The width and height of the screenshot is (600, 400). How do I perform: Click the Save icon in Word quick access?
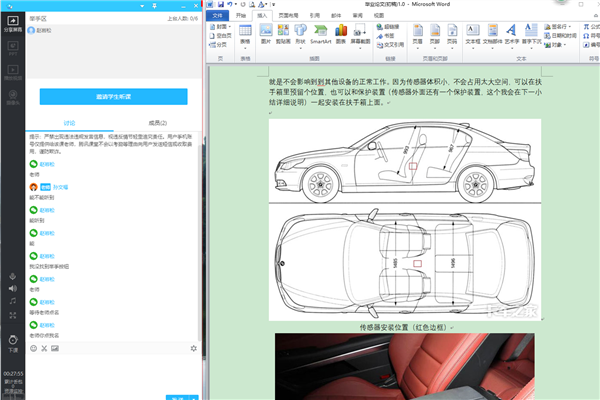tap(221, 4)
